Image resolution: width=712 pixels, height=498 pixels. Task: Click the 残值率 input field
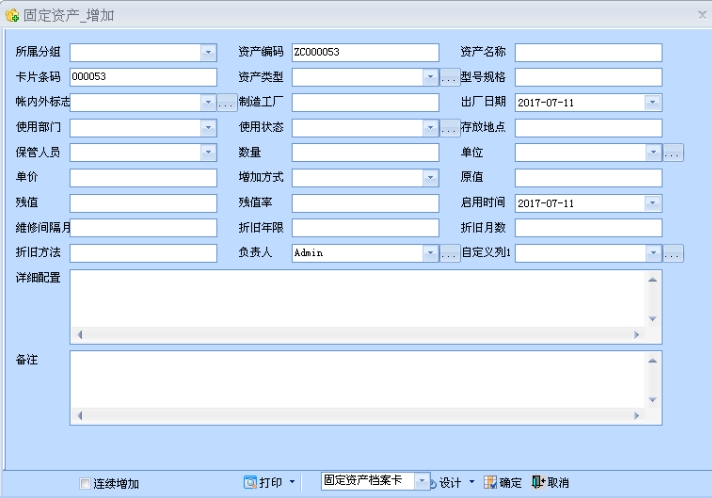(366, 203)
